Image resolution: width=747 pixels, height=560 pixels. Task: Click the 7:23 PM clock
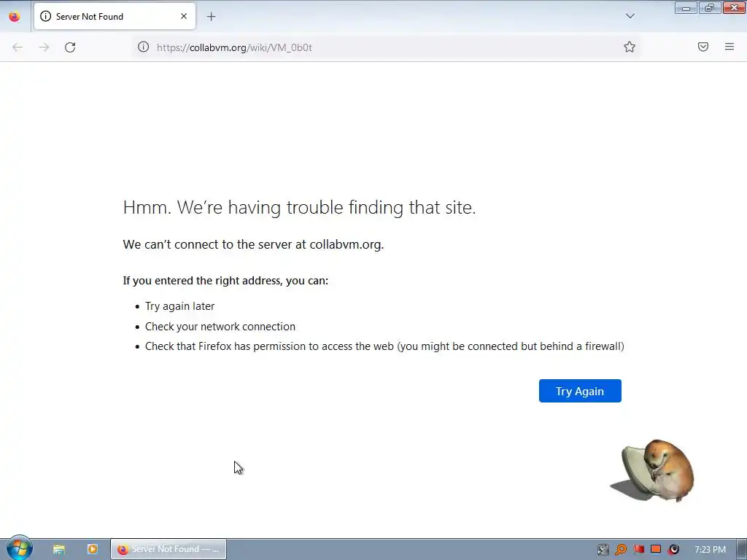coord(710,550)
